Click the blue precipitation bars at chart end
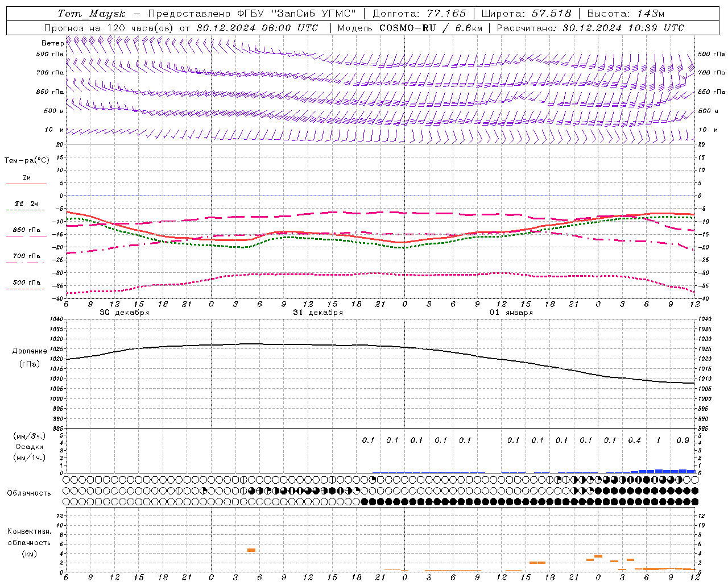 coord(663,471)
